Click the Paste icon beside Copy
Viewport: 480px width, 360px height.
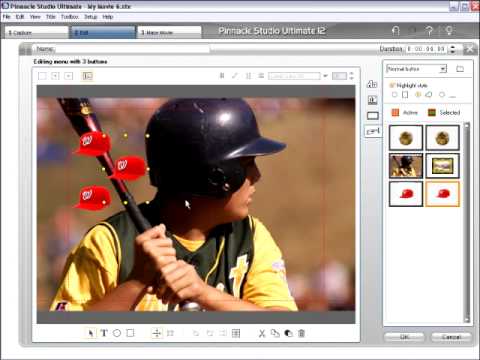(x=288, y=333)
